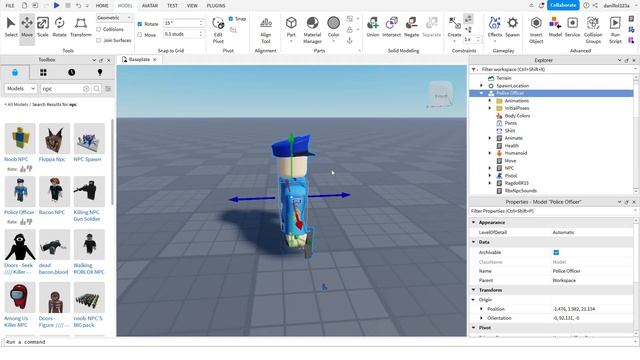Open the Align Tool

[x=266, y=29]
